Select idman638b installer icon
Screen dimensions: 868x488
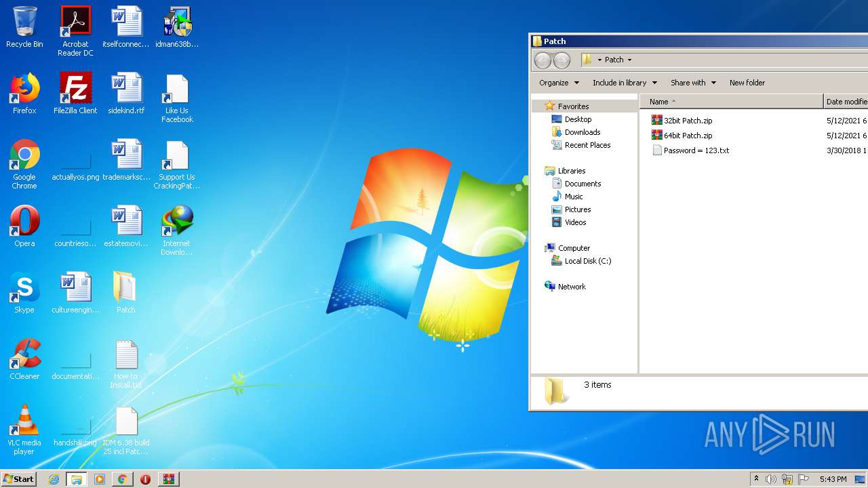click(177, 27)
